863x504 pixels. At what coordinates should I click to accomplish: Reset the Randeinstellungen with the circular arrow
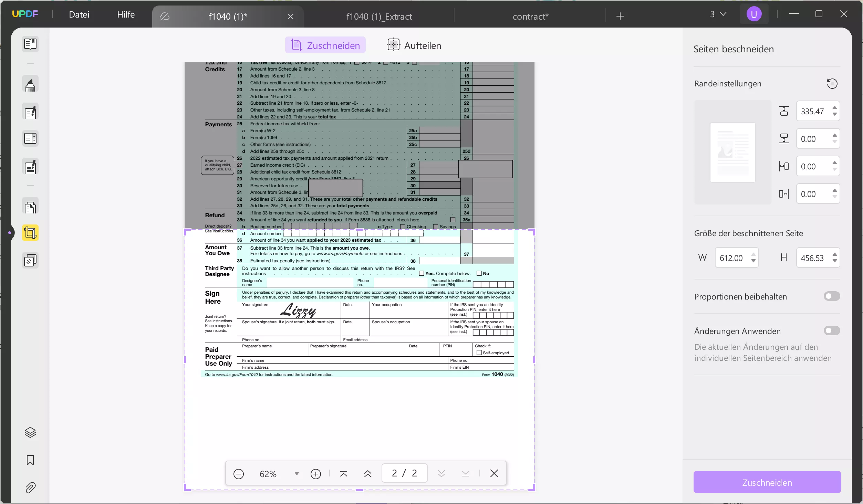[832, 83]
